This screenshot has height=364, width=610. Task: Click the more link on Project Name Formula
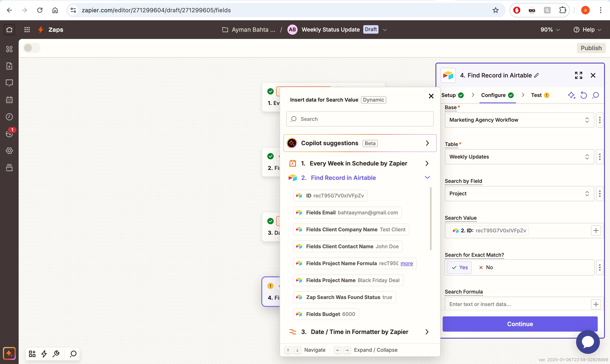[406, 263]
